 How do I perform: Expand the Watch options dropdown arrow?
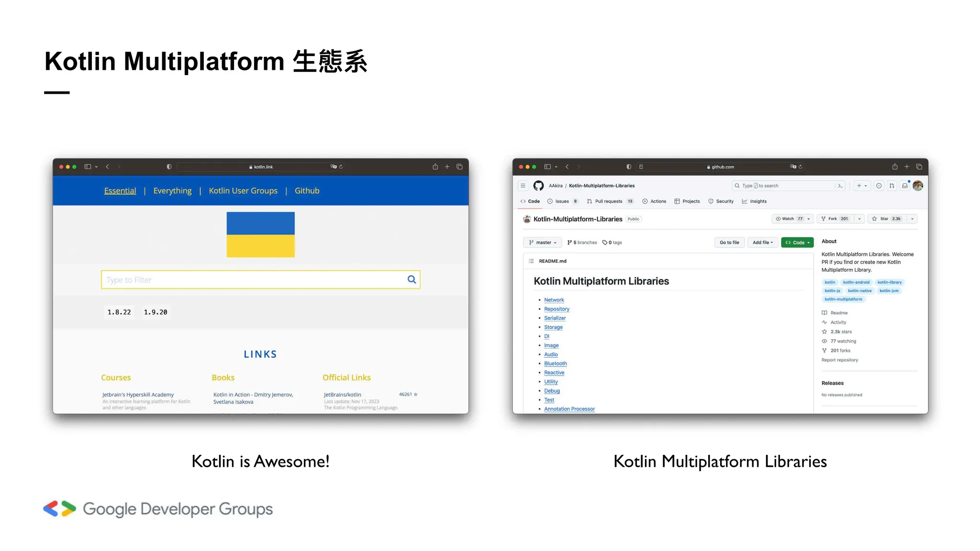(809, 219)
